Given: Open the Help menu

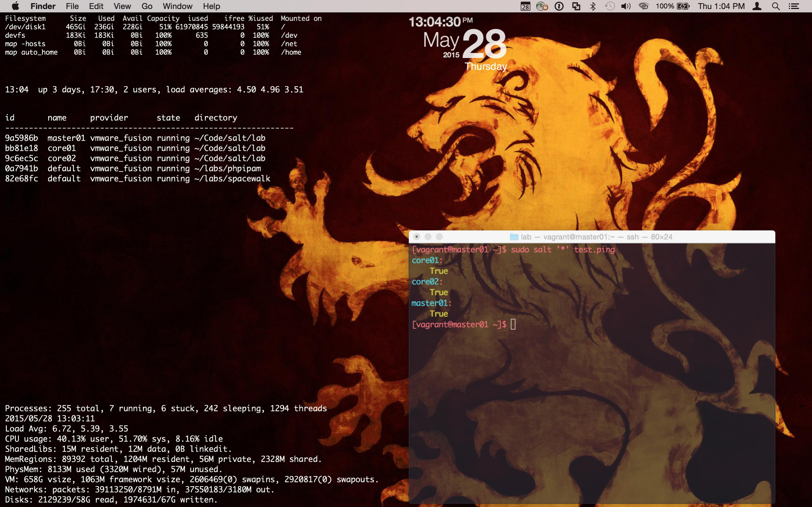Looking at the screenshot, I should click(211, 6).
